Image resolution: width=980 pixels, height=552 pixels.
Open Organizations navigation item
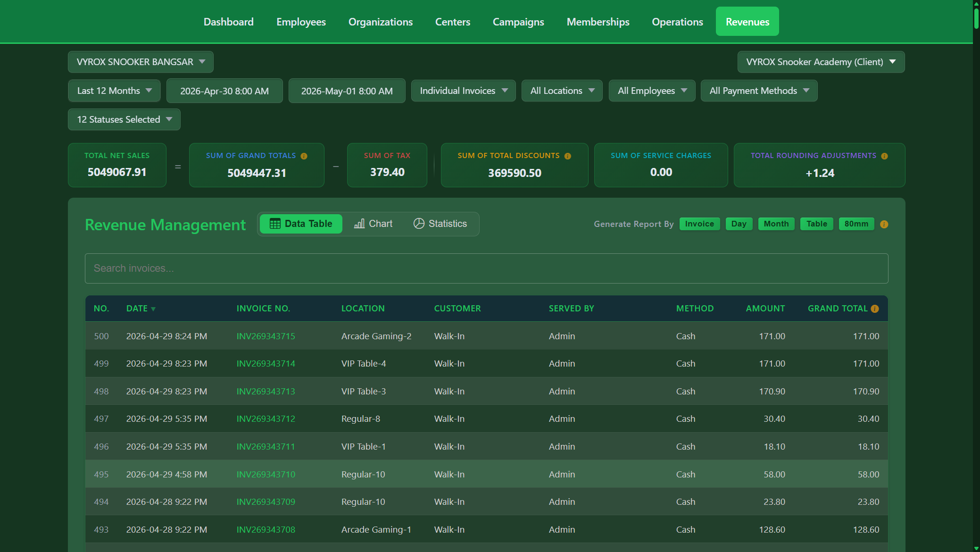[381, 22]
